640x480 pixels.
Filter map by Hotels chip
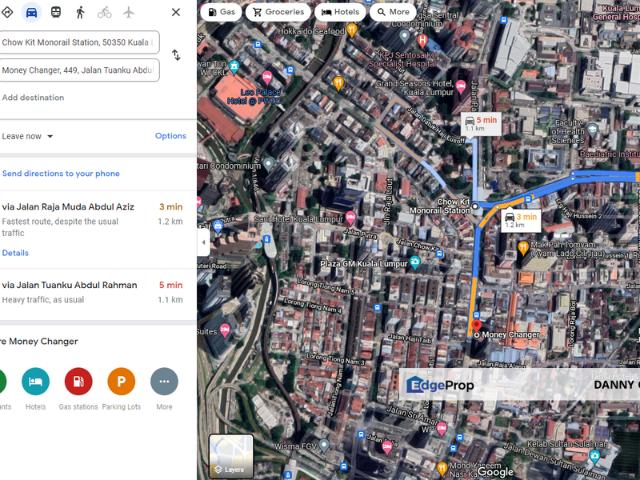point(340,12)
